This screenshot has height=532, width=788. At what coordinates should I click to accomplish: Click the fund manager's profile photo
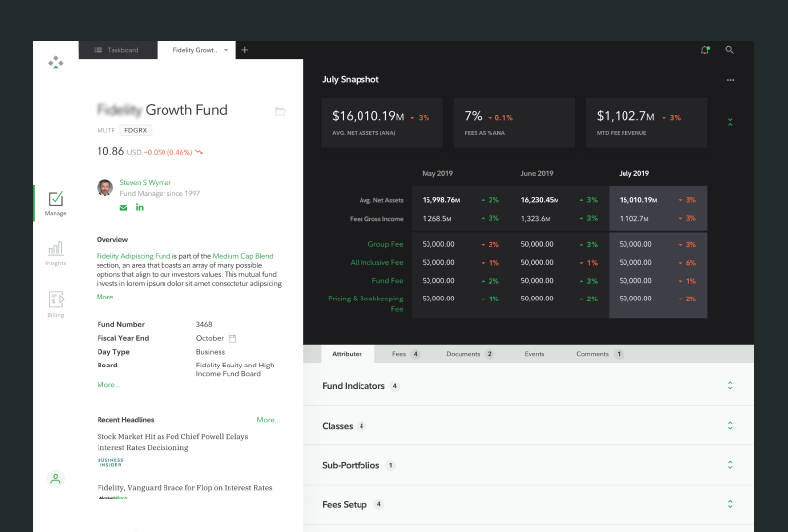105,187
